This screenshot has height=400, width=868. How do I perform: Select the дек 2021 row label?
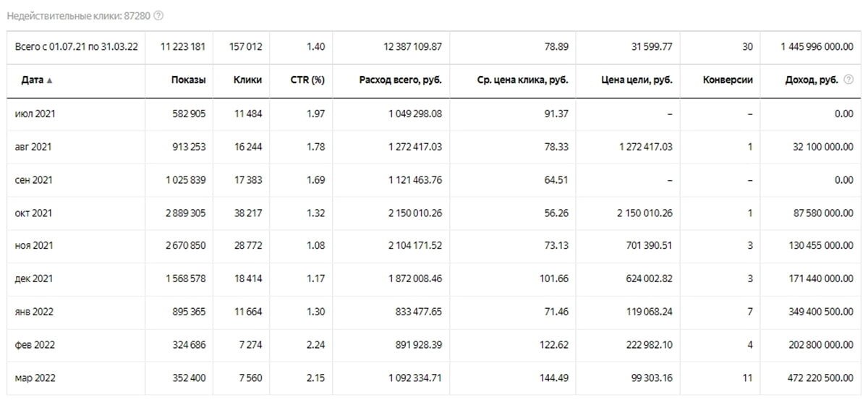pos(33,279)
